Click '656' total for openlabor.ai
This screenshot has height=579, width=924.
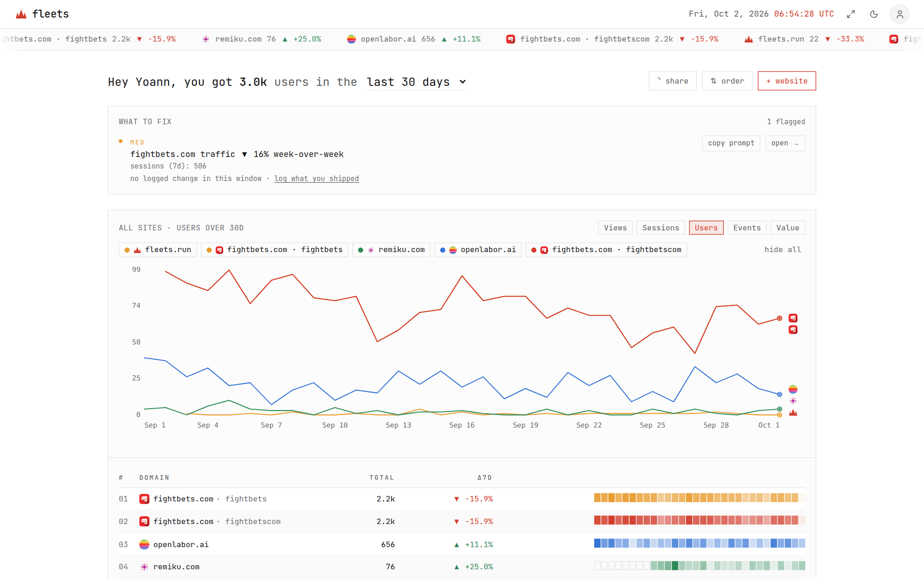click(x=388, y=544)
